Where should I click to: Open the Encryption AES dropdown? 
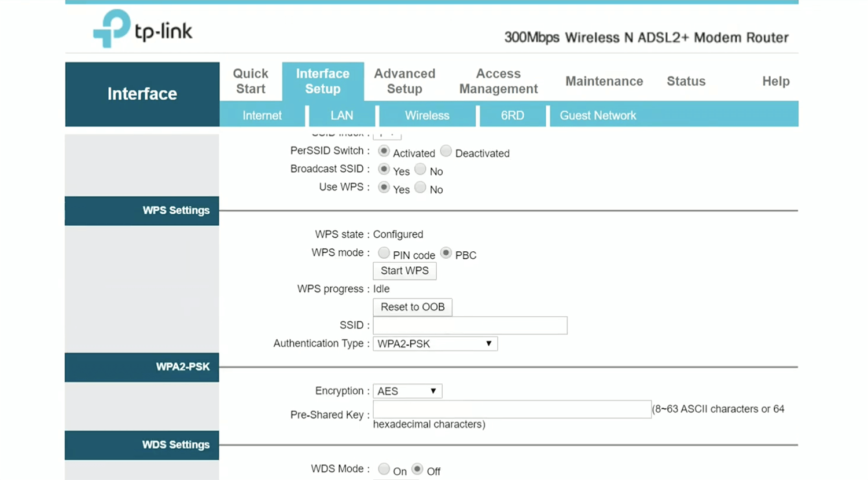pos(407,391)
